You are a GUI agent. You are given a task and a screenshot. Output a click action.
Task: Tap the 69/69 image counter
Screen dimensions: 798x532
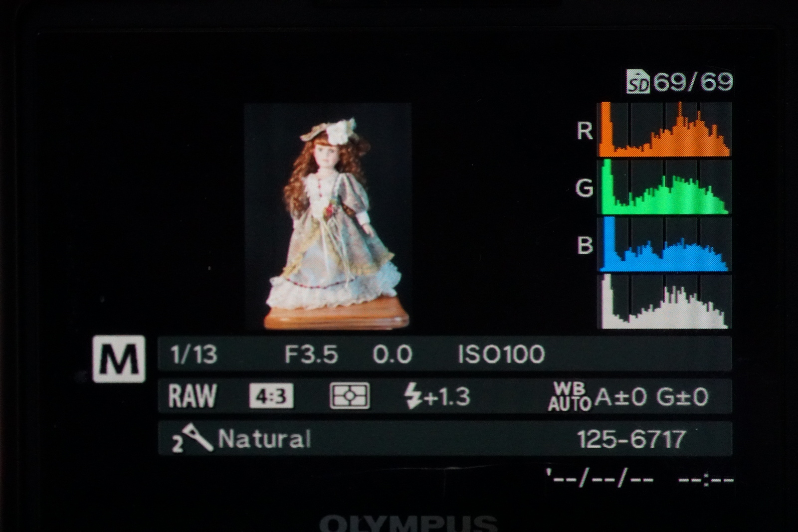point(693,82)
